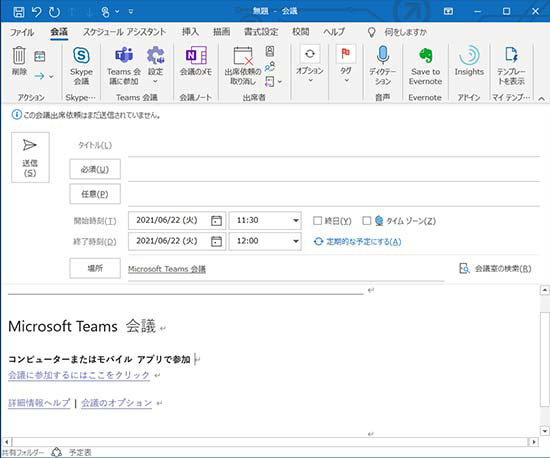Expand start time 11:30 dropdown
Screen dimensions: 550x458
click(x=296, y=221)
